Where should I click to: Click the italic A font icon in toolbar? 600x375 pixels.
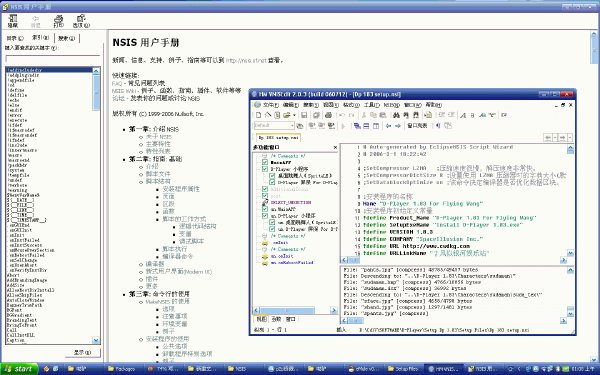[463, 115]
